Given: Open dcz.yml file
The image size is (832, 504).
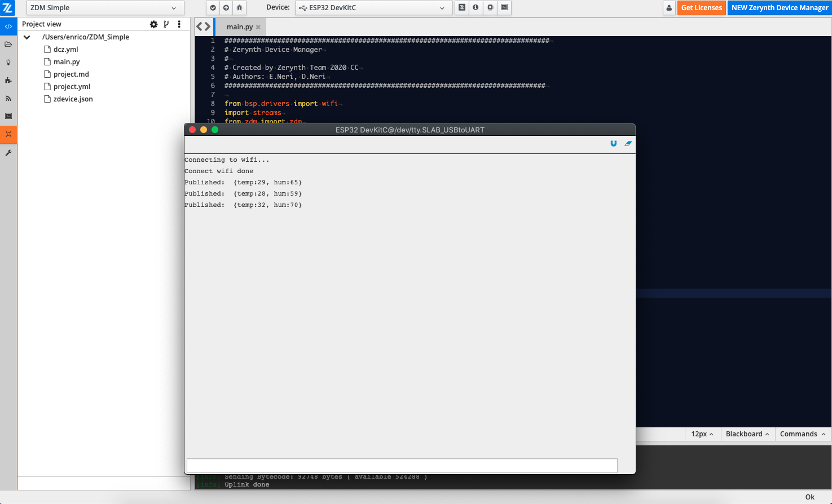Looking at the screenshot, I should tap(66, 50).
